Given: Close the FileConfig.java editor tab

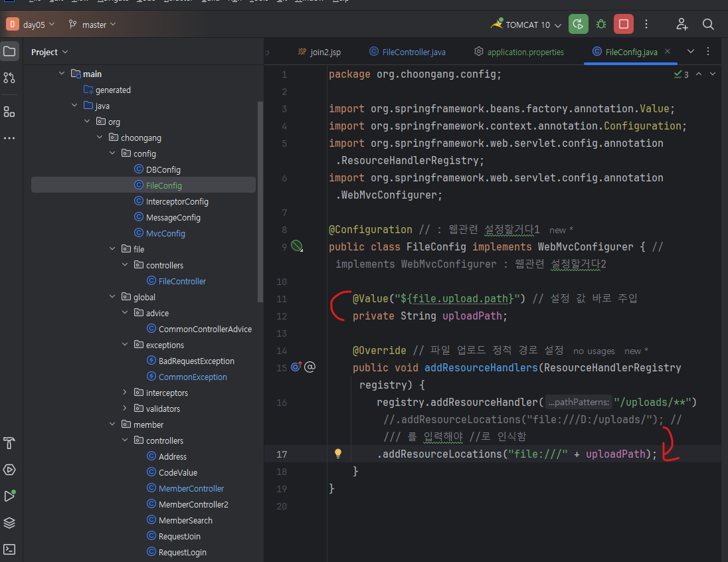Looking at the screenshot, I should 668,52.
